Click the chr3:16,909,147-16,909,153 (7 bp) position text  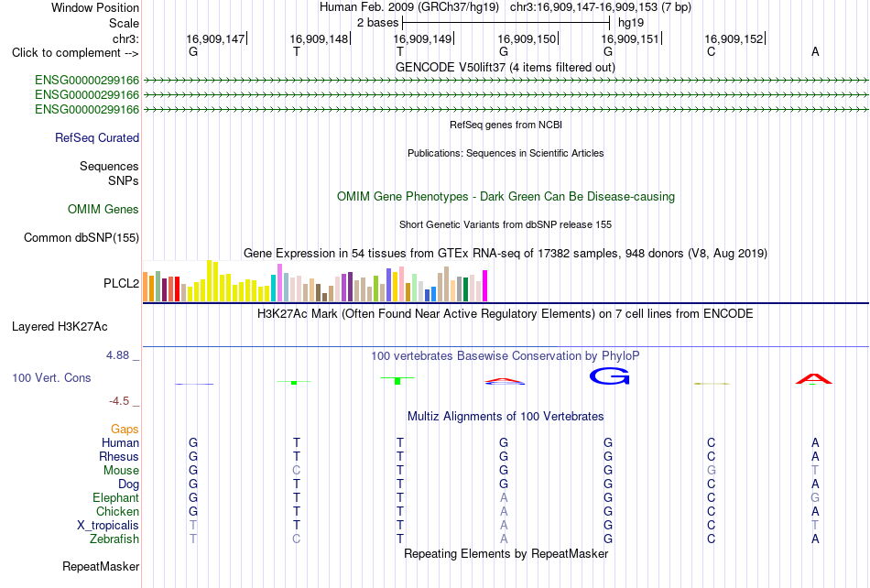tap(601, 7)
